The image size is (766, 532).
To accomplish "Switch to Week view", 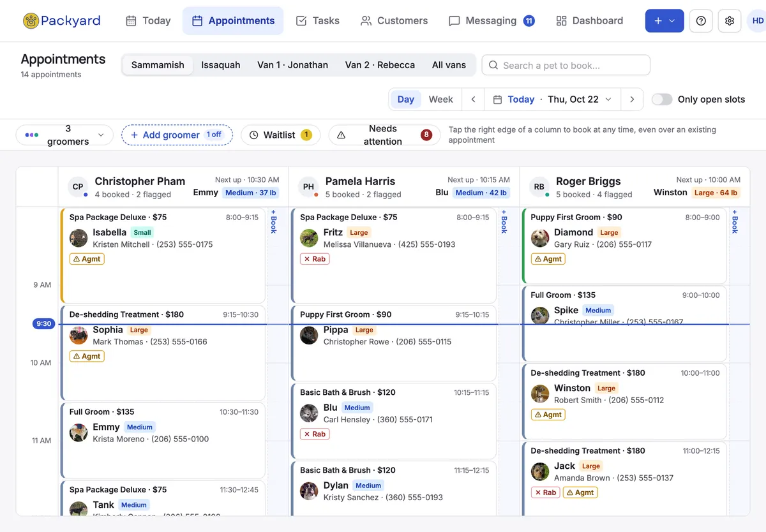I will coord(440,100).
